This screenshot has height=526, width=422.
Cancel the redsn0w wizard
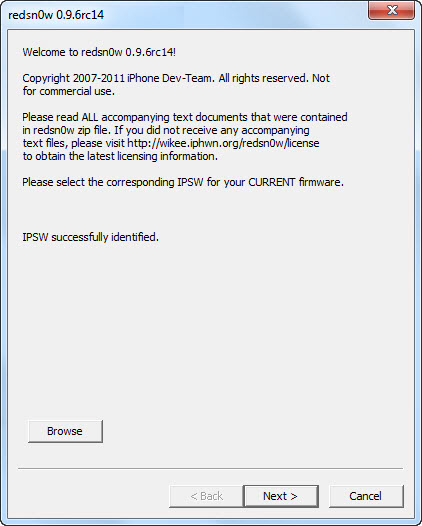click(366, 496)
